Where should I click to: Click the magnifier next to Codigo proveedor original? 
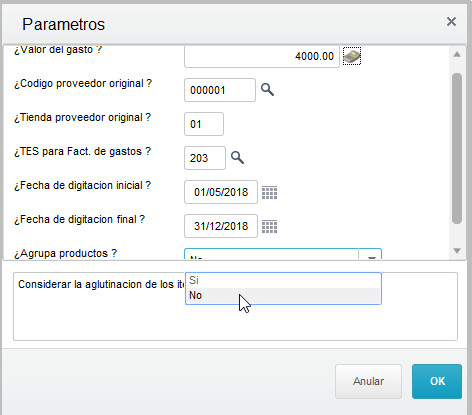(267, 90)
